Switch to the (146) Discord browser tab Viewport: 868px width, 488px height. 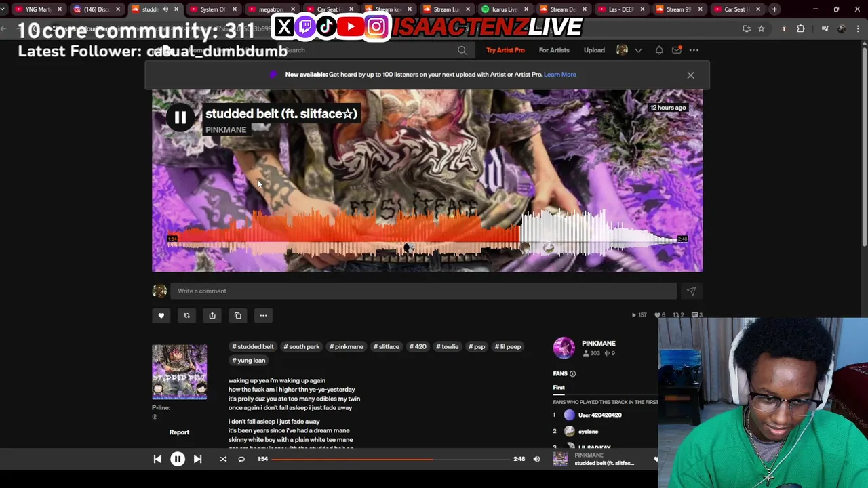pos(96,9)
